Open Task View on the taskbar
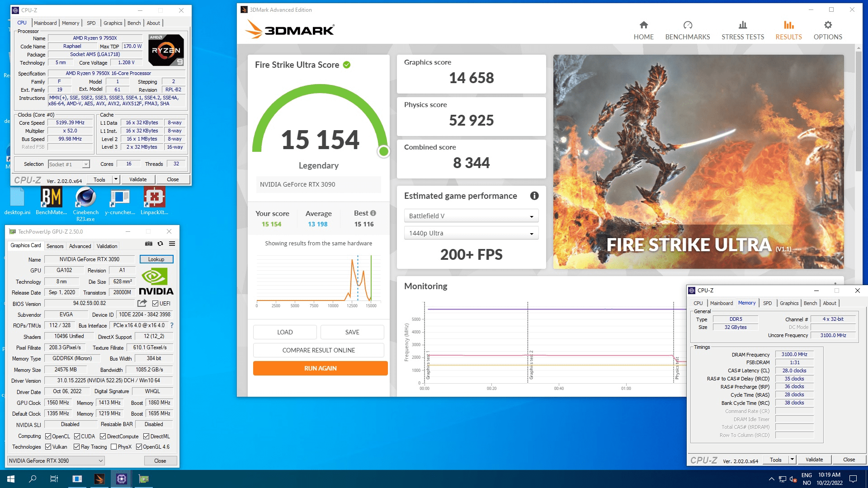Viewport: 868px width, 488px height. (x=54, y=479)
